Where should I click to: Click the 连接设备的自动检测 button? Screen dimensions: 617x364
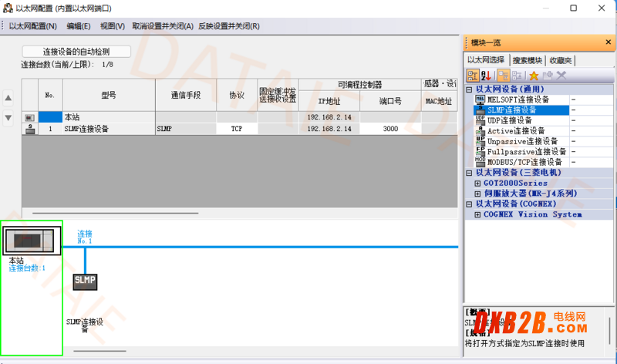[x=76, y=52]
